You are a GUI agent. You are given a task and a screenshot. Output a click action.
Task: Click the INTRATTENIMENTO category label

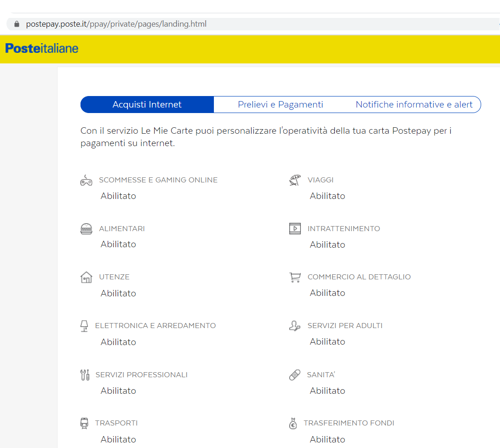click(x=344, y=229)
